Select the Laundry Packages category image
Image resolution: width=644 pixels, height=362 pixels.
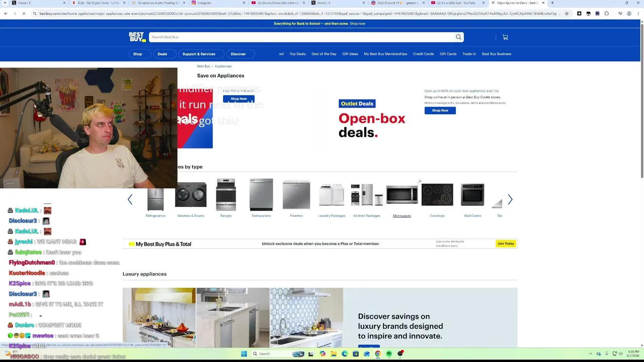(332, 195)
